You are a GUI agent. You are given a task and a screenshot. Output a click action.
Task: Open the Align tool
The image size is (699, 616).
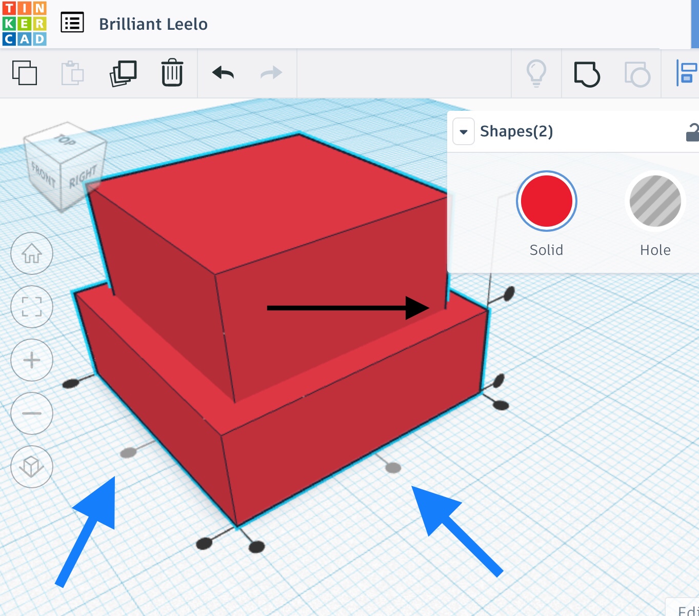pos(686,73)
